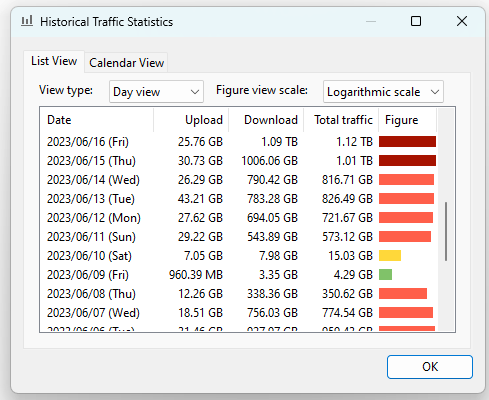Viewport: 489px width, 400px height.
Task: Click the 43.21 GB upload value
Action: click(x=200, y=199)
